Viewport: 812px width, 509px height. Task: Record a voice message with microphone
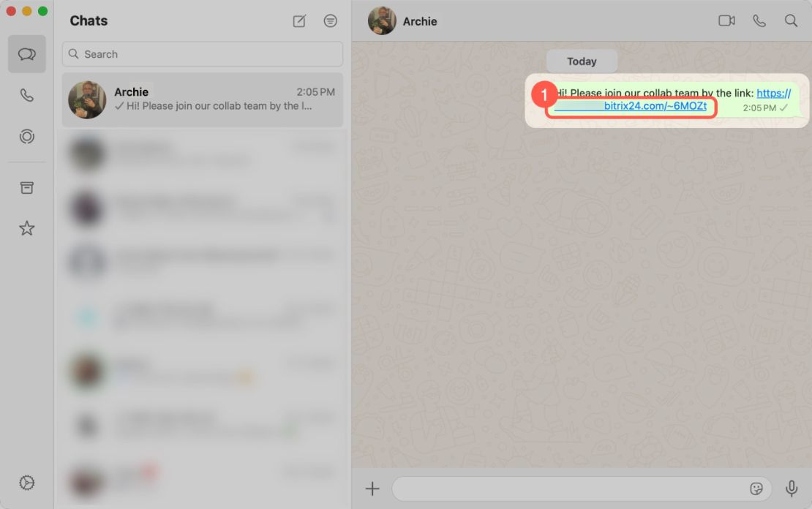pos(792,489)
